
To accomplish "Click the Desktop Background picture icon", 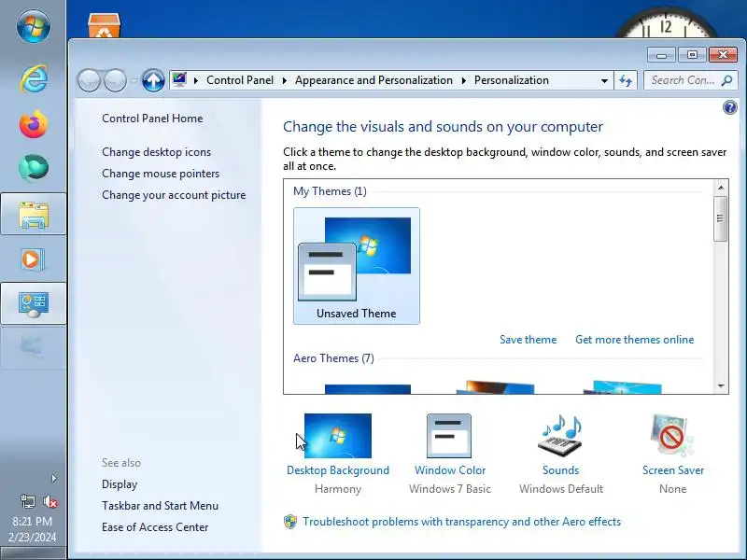I will click(x=338, y=436).
